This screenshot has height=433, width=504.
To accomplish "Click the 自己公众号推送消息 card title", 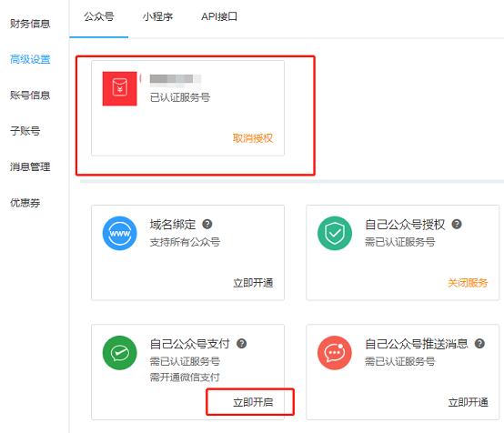I will tap(417, 344).
